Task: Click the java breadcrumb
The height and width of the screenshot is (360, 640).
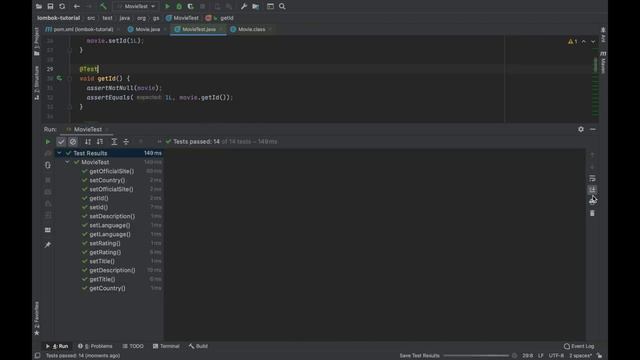Action: pos(124,18)
